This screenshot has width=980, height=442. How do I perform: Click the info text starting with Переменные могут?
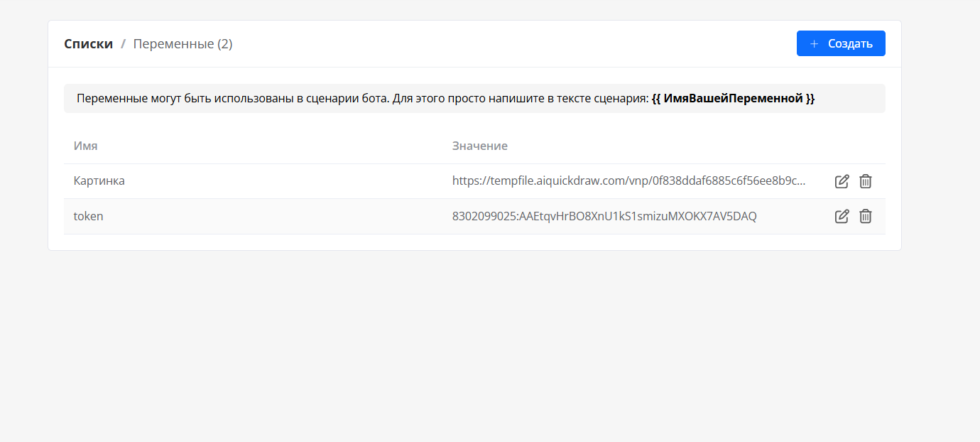284,99
